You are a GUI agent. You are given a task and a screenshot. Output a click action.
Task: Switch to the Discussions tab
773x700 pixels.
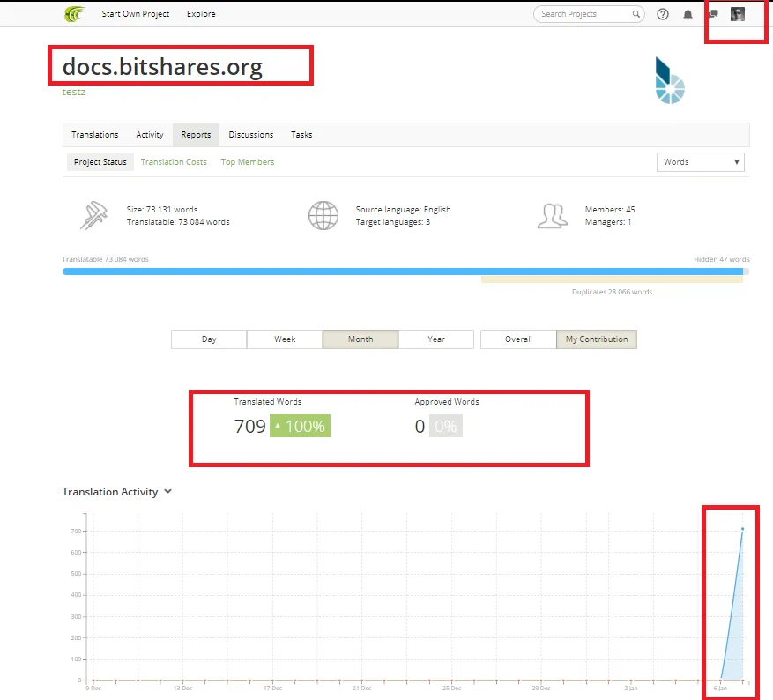point(250,135)
